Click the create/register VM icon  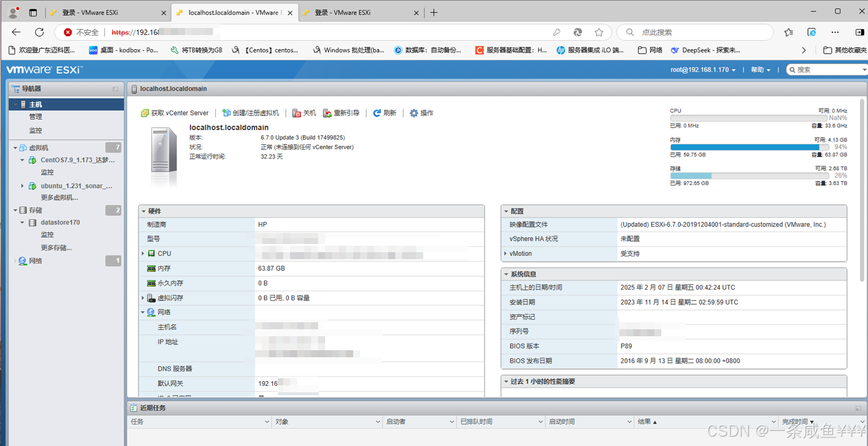pos(226,113)
